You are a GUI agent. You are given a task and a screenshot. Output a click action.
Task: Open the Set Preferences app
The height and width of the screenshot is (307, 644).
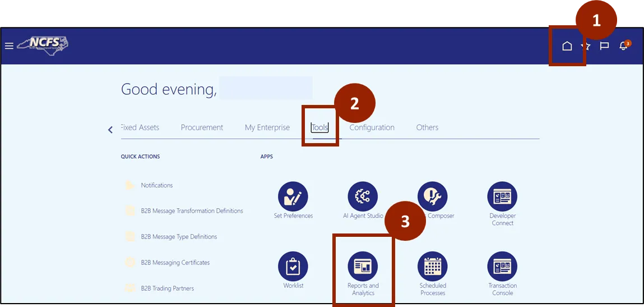pyautogui.click(x=293, y=196)
